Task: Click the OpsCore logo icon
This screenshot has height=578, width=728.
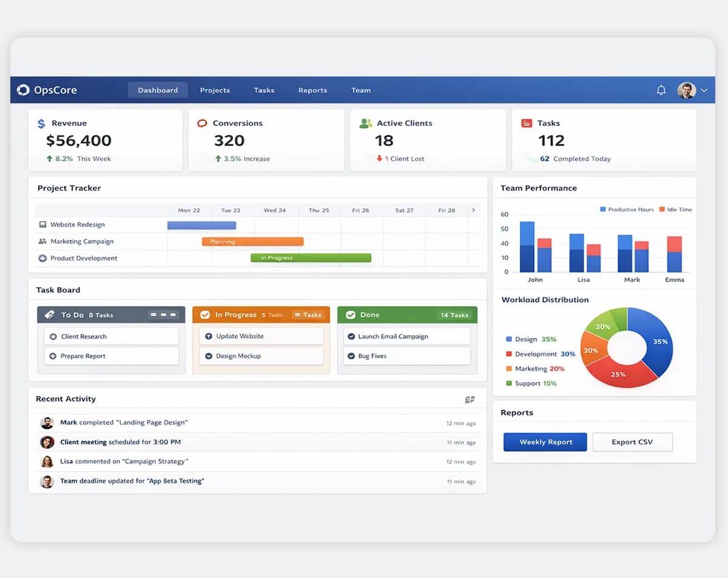Action: [x=23, y=90]
